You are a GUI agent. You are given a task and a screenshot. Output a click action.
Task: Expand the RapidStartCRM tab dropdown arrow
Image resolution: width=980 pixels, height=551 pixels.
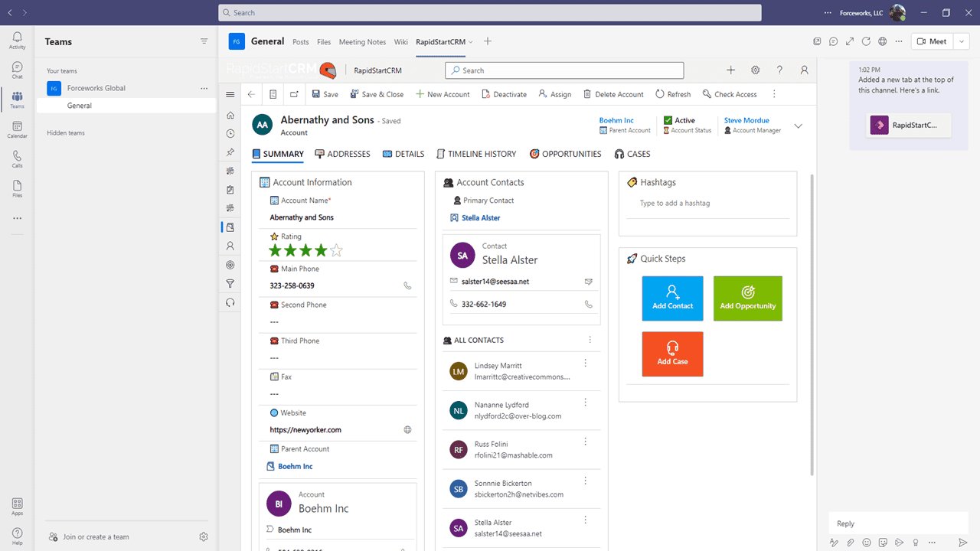471,41
